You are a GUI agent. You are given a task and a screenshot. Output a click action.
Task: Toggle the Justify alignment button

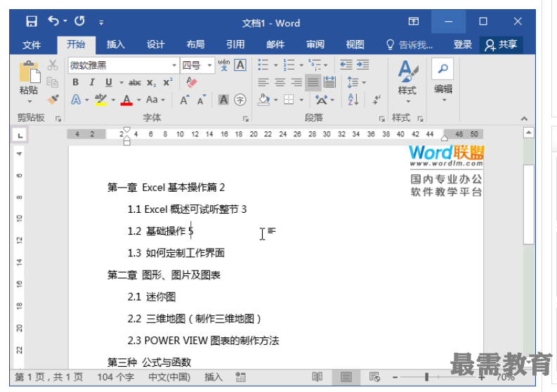[x=313, y=82]
